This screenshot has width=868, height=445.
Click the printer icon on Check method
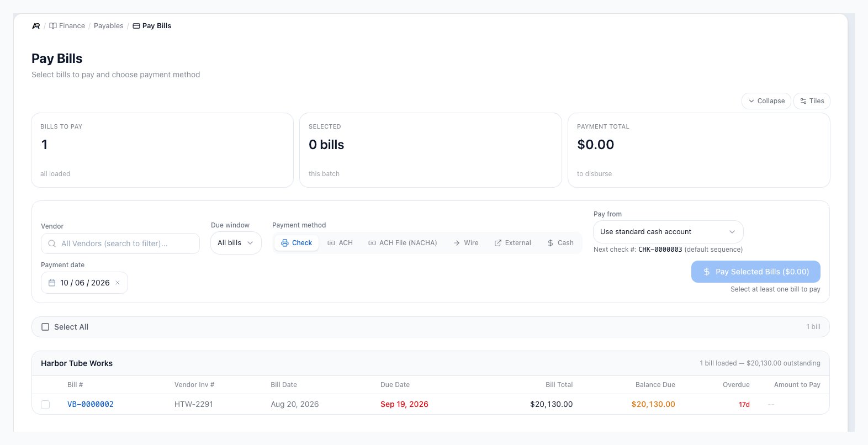tap(285, 243)
